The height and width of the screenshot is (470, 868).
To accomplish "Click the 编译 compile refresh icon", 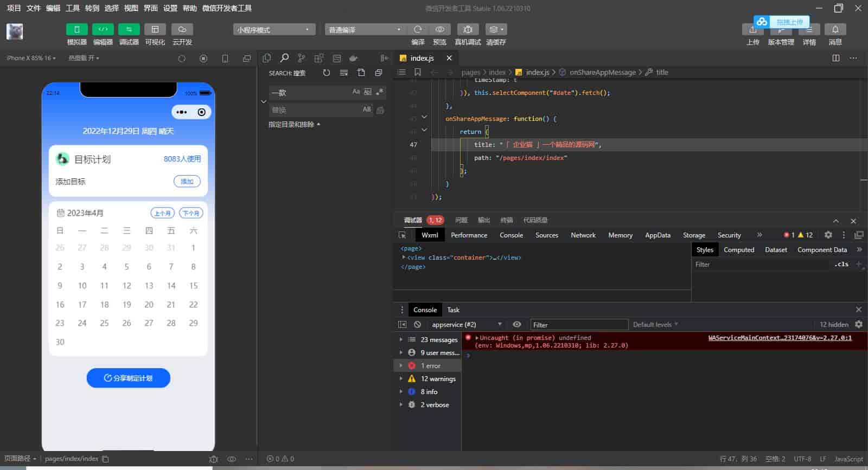I will (x=418, y=29).
